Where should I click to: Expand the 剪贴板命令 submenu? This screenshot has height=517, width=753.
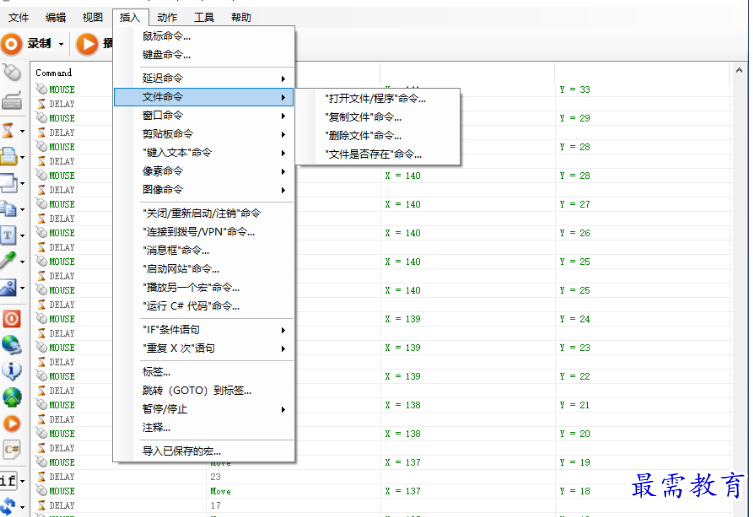coord(204,134)
